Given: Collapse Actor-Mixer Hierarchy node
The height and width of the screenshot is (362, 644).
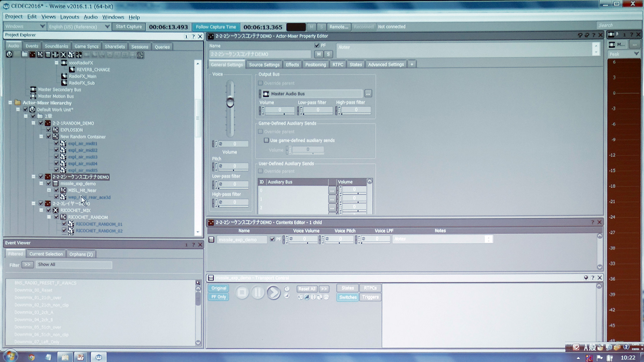Looking at the screenshot, I should coord(10,103).
